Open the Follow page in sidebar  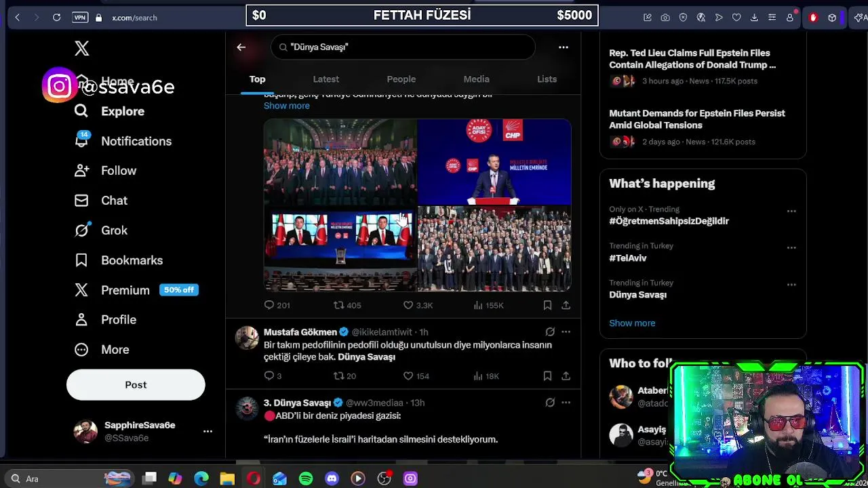pos(105,171)
